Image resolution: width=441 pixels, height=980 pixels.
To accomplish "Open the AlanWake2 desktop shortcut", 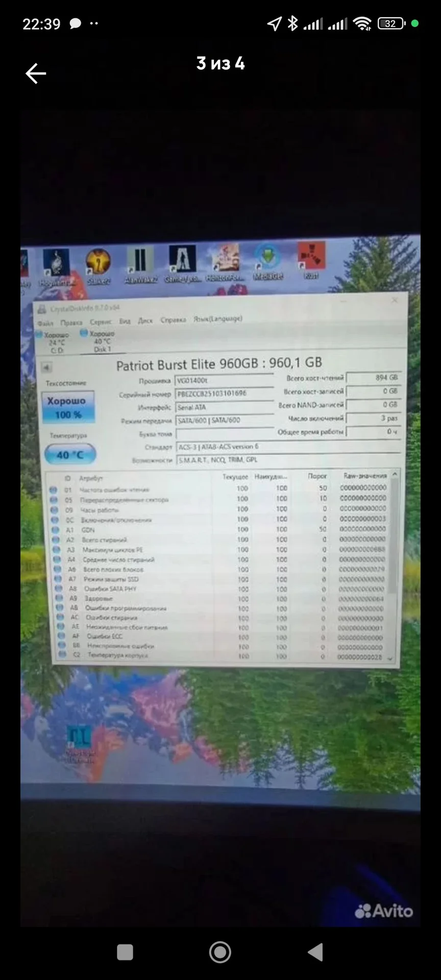I will pyautogui.click(x=140, y=265).
